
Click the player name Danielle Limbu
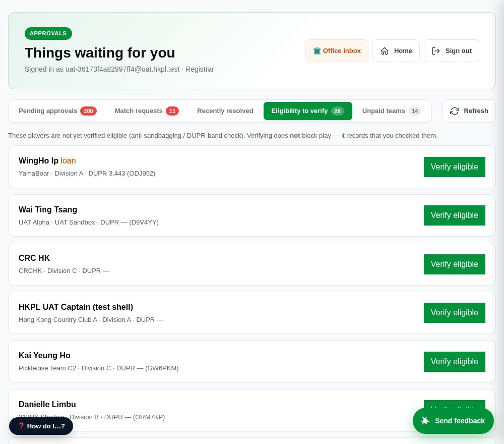point(47,404)
